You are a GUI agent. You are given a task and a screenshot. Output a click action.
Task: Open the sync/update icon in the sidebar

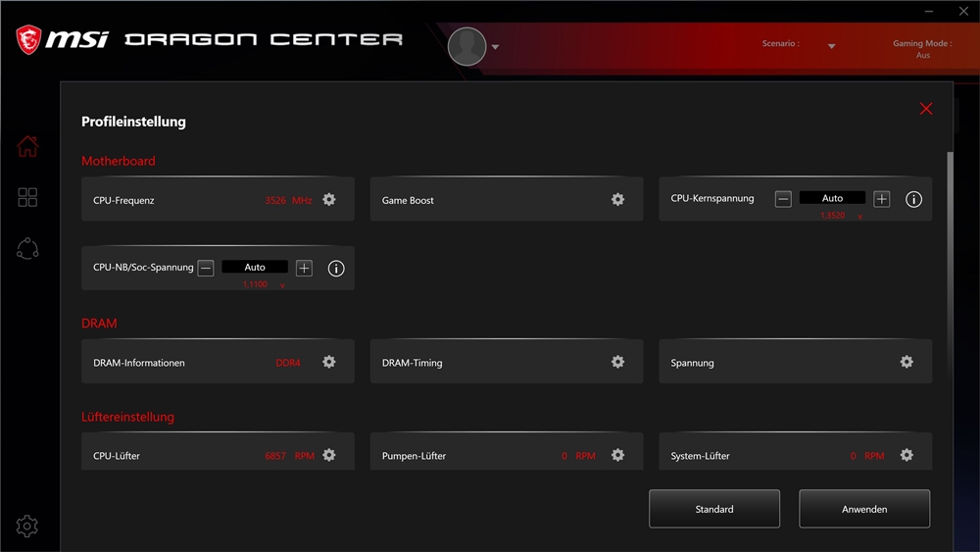27,249
